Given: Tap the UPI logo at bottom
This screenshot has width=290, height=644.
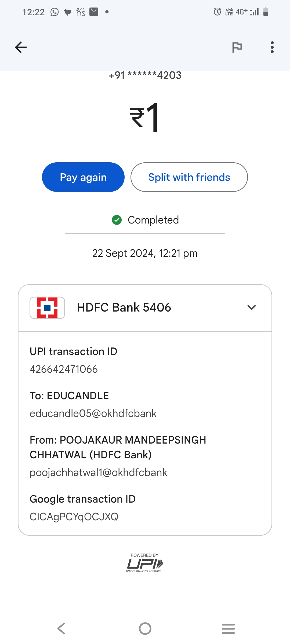Looking at the screenshot, I should click(x=145, y=563).
